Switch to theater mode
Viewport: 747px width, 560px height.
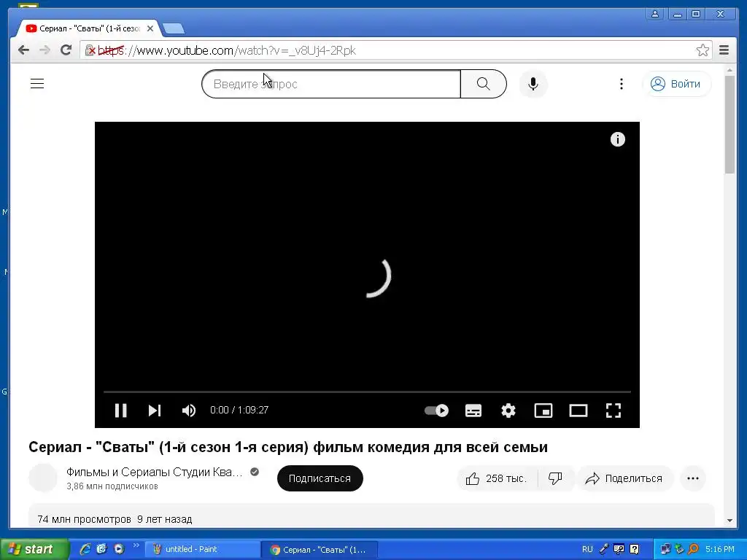tap(578, 410)
